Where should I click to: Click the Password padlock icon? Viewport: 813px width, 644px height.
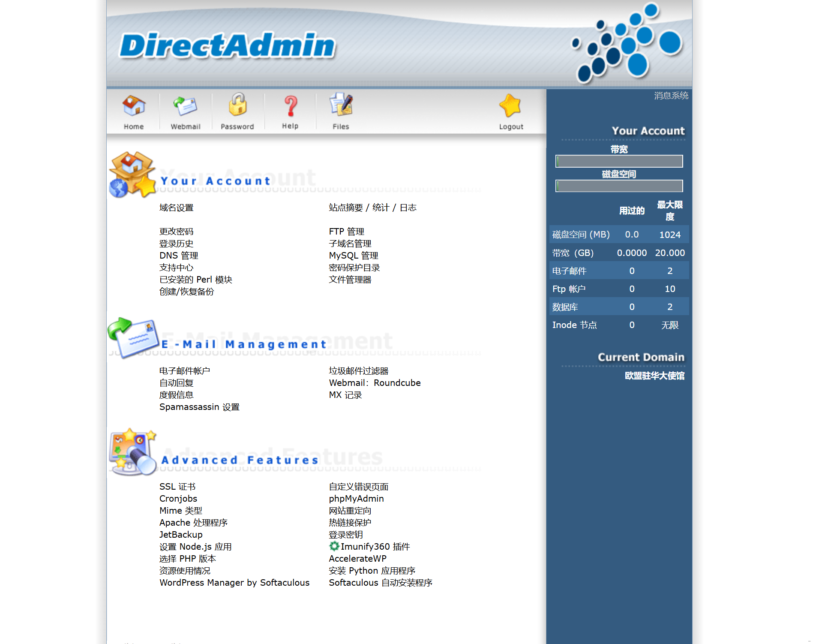pos(237,105)
